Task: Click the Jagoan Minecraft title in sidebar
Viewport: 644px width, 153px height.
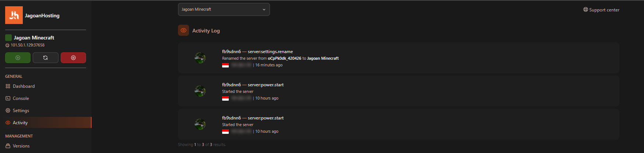Action: click(x=34, y=38)
